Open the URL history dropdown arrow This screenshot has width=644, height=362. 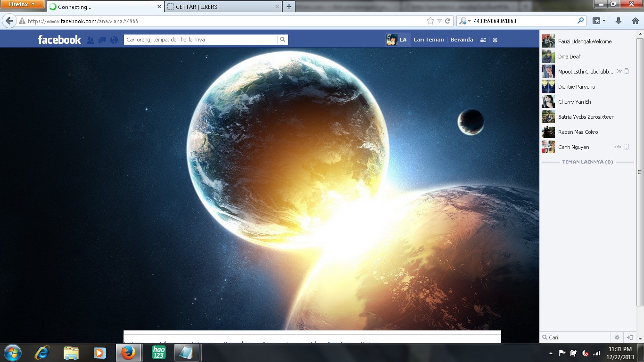click(x=439, y=21)
